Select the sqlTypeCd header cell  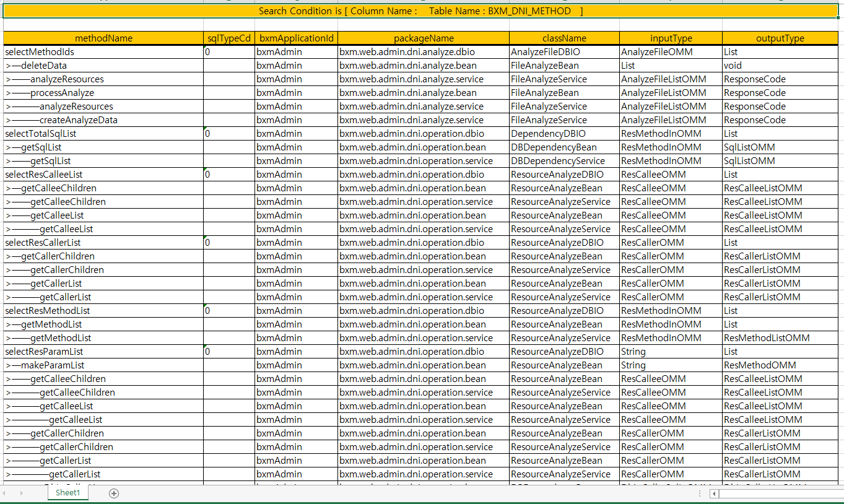pos(229,38)
